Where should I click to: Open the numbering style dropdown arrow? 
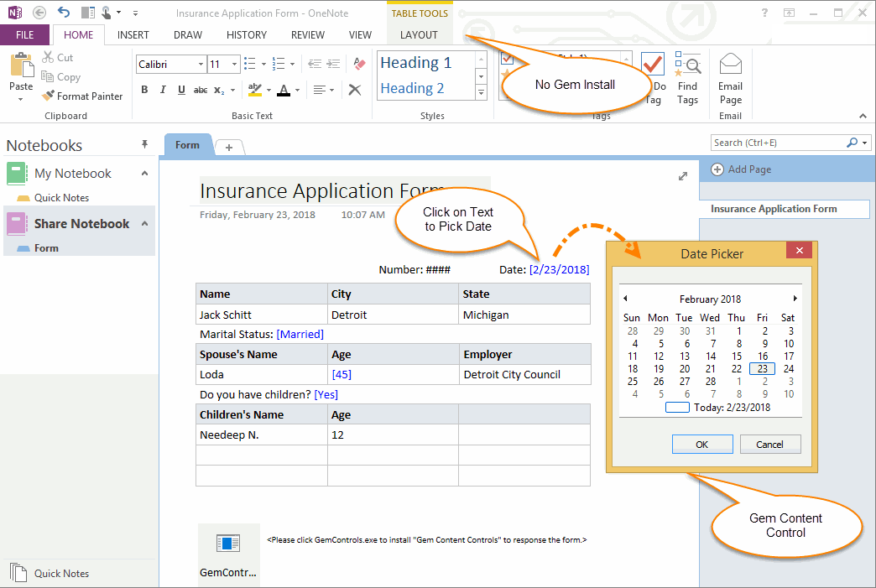pos(292,65)
